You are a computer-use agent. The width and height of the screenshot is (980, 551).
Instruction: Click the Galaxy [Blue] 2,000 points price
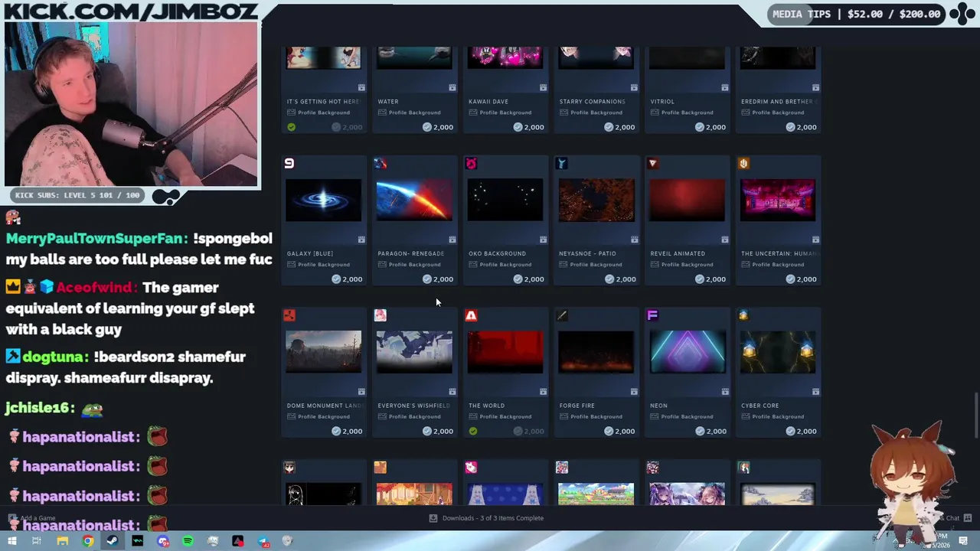click(347, 279)
